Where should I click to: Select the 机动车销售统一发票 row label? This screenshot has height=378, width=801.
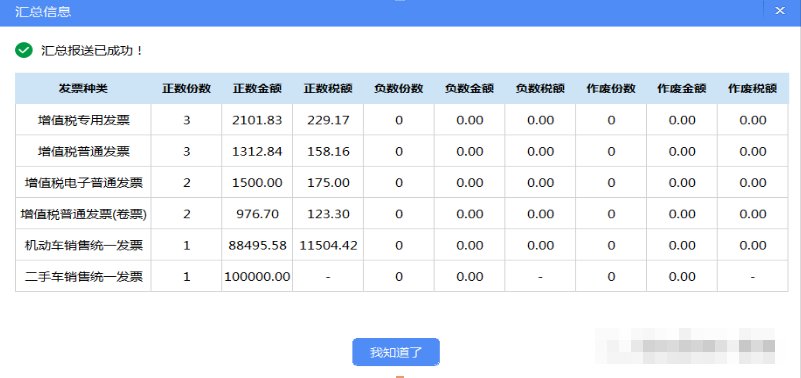[x=84, y=246]
